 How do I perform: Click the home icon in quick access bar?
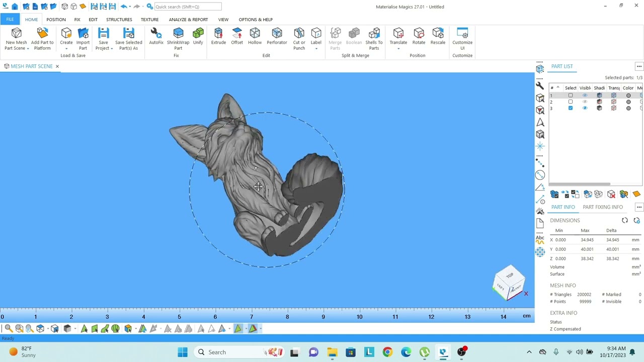pos(15,7)
